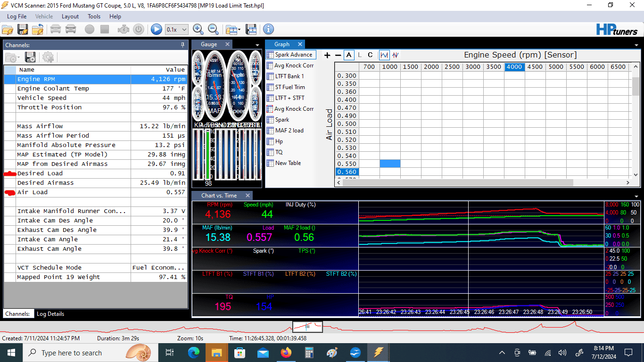Select the 0.560 Air Load row header
The image size is (644, 362).
(347, 172)
